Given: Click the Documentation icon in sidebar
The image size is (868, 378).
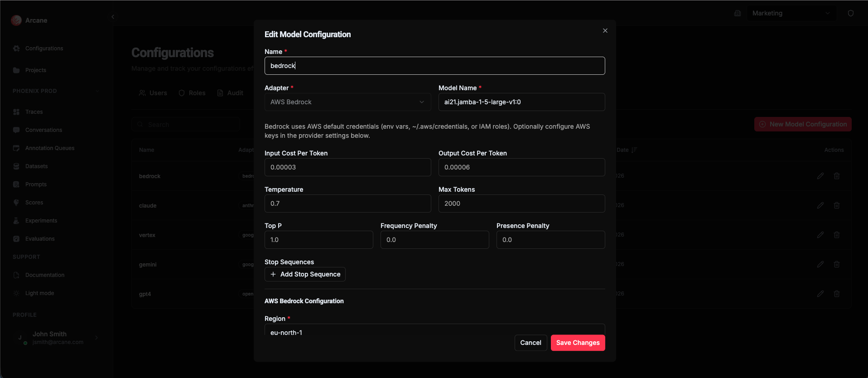Looking at the screenshot, I should click(16, 275).
